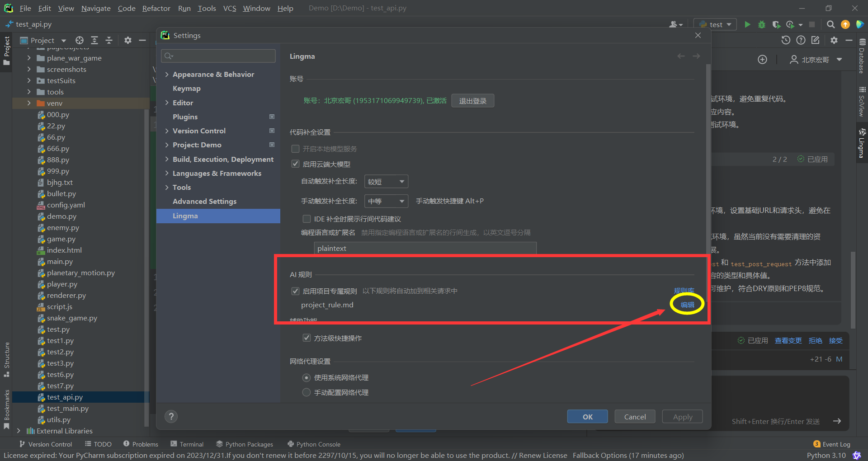Screen dimensions: 868x461
Task: Expand Appearance & Behavior in Settings tree
Action: pos(167,74)
